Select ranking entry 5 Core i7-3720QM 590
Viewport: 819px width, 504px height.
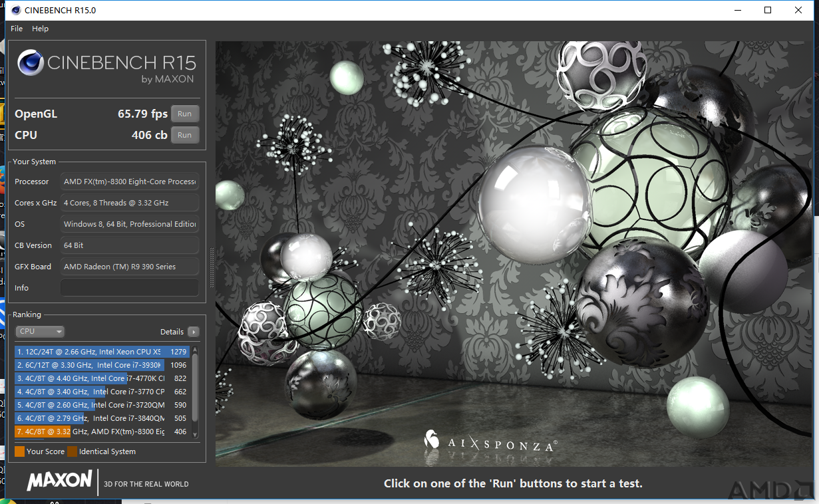coord(102,405)
